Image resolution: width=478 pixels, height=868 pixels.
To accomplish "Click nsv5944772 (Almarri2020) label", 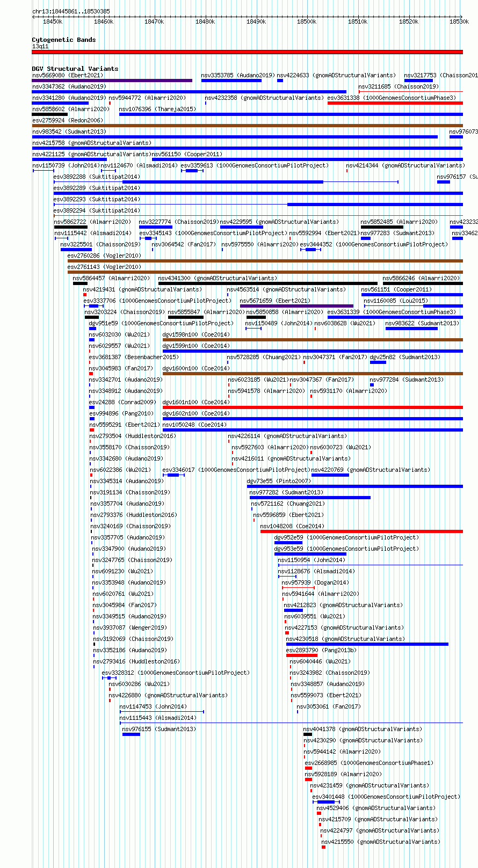I will [x=147, y=98].
